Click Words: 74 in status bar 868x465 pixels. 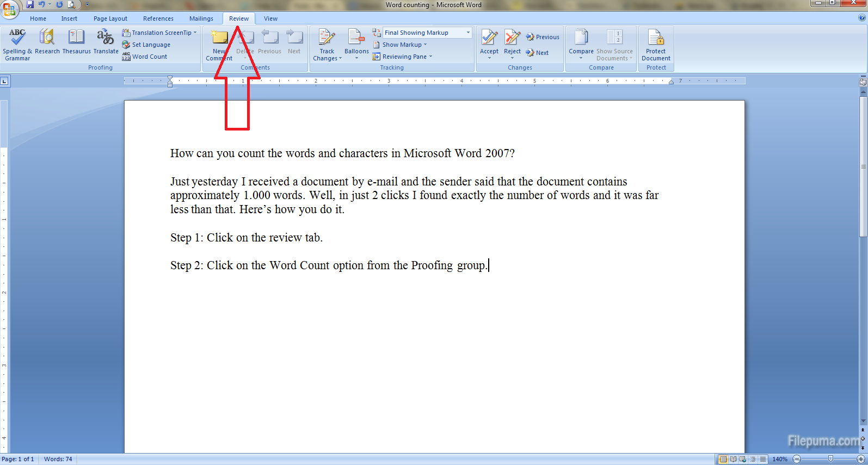tap(58, 459)
